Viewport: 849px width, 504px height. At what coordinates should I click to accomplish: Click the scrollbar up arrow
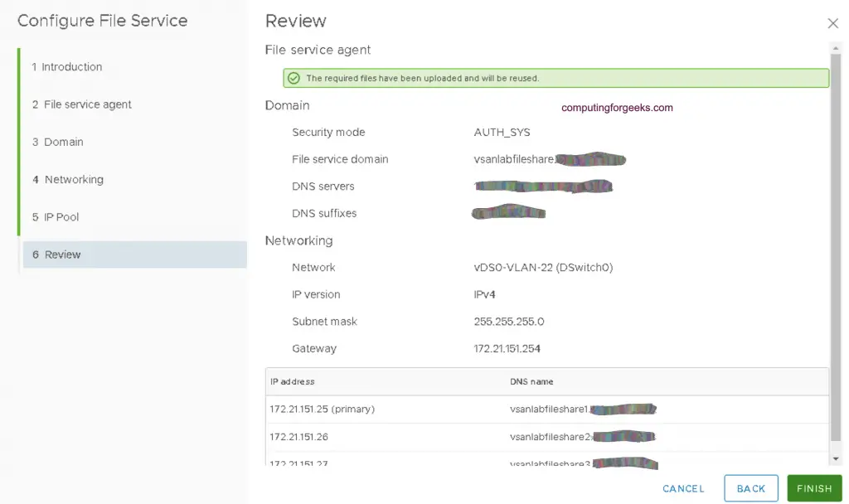coord(836,48)
